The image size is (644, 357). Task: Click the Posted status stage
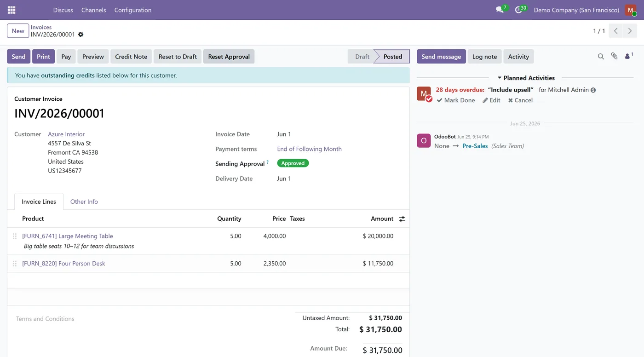392,57
